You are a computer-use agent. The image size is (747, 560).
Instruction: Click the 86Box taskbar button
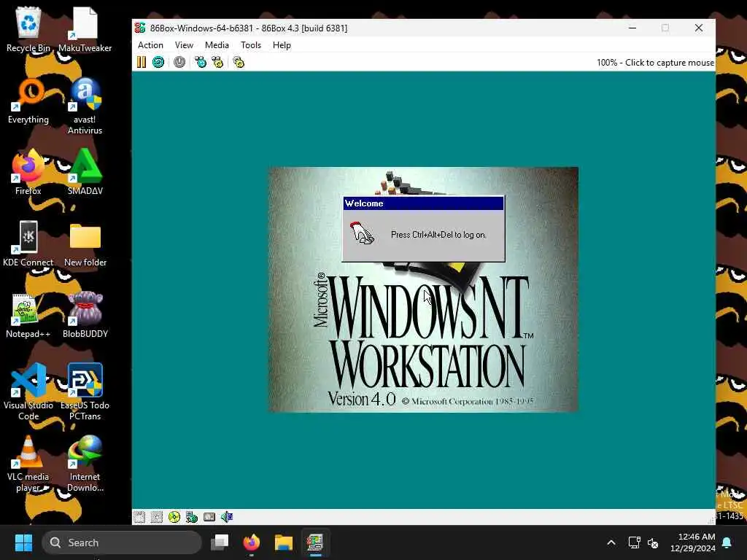click(x=315, y=542)
